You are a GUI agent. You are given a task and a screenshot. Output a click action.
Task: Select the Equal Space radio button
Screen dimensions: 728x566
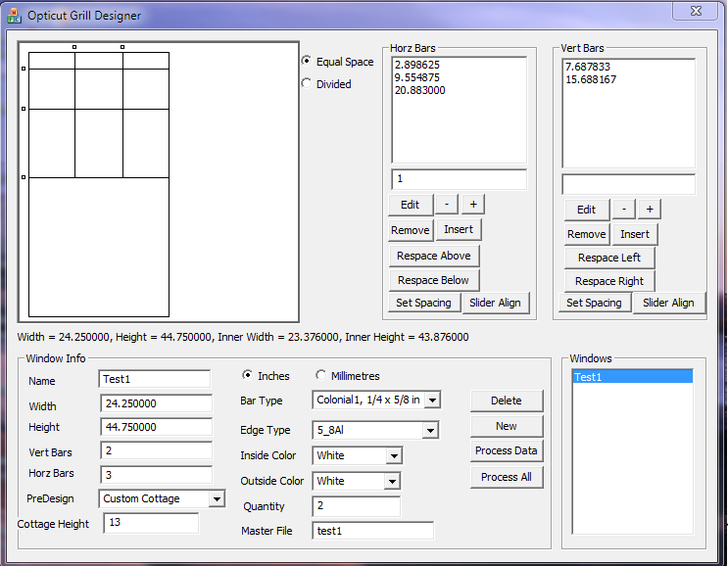[307, 61]
